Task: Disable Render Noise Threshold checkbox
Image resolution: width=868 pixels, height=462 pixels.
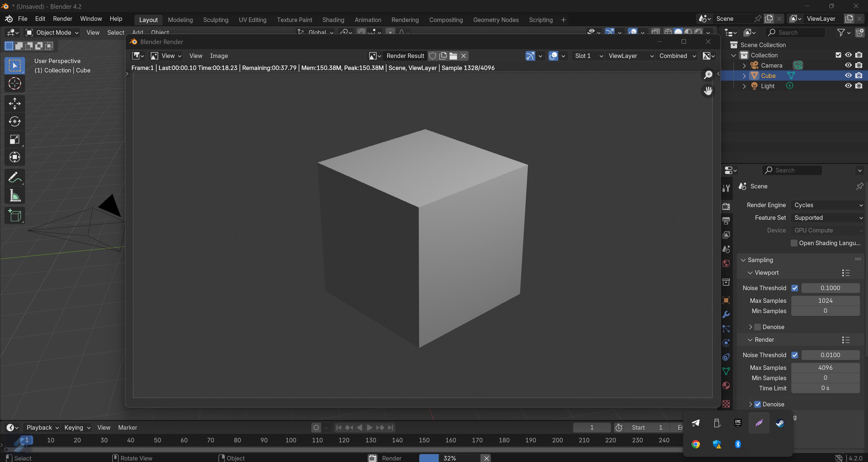Action: (x=795, y=355)
